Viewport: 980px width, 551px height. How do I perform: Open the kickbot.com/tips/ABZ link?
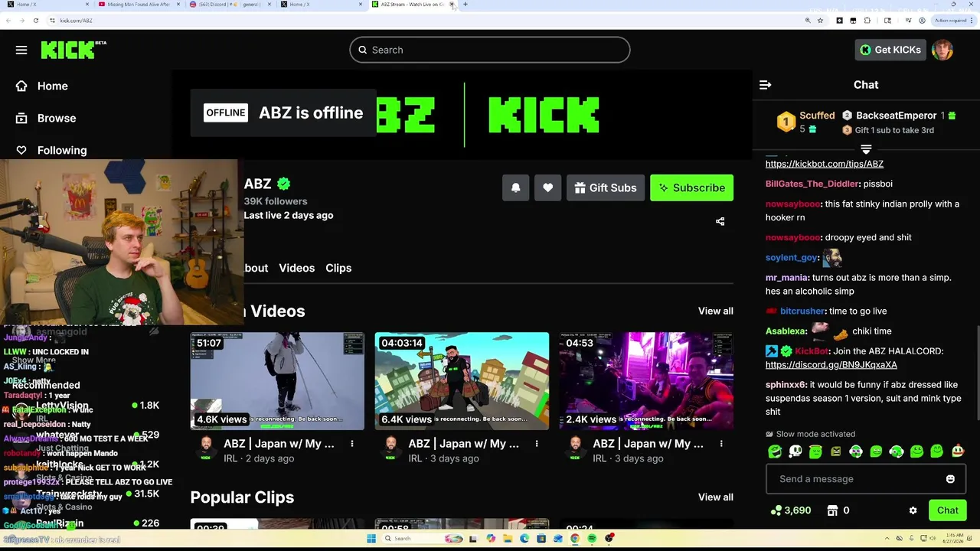[825, 164]
